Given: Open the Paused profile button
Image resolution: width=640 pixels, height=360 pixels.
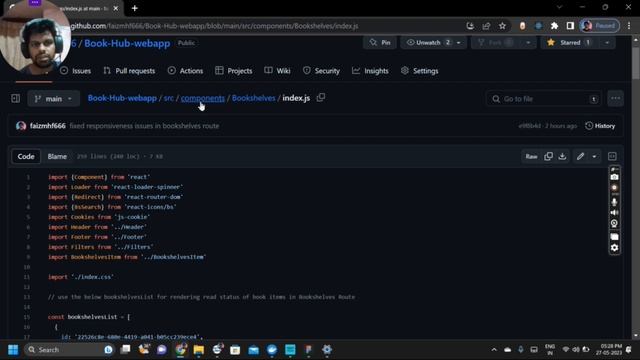Looking at the screenshot, I should point(600,26).
